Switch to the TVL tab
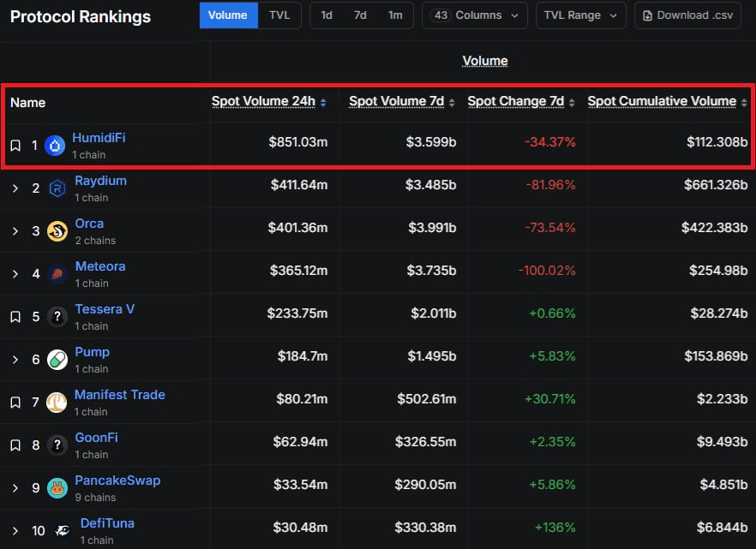This screenshot has height=549, width=756. 279,15
